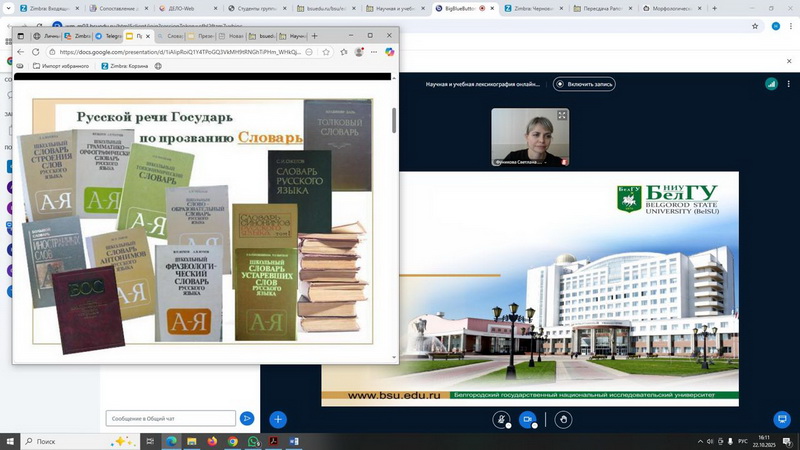Click the connection status signal icon
Image resolution: width=800 pixels, height=450 pixels.
point(771,85)
